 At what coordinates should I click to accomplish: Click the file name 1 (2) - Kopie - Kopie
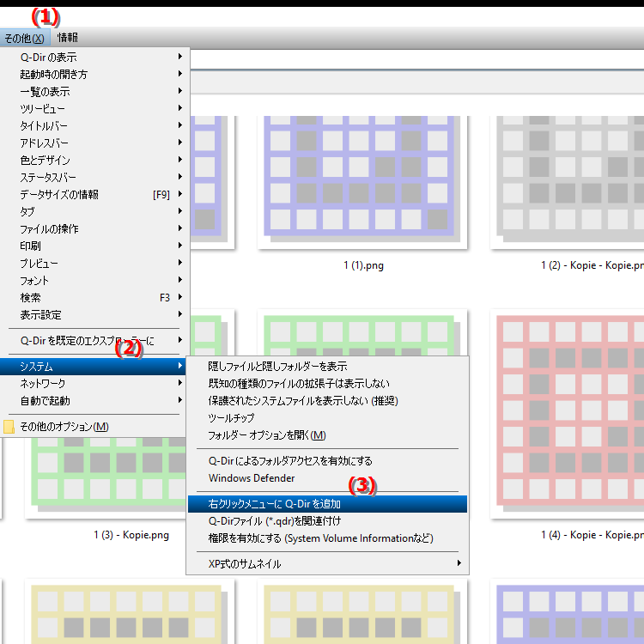point(592,265)
